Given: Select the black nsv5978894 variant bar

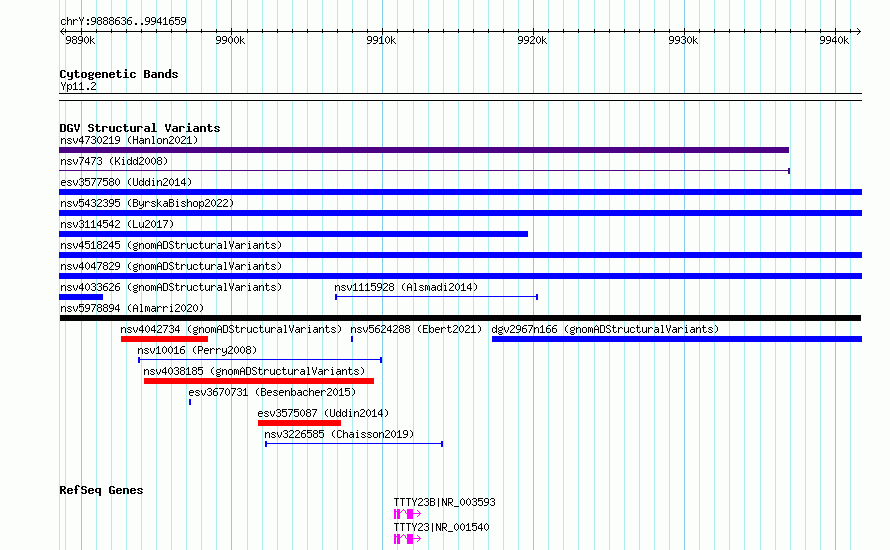Looking at the screenshot, I should tap(460, 318).
